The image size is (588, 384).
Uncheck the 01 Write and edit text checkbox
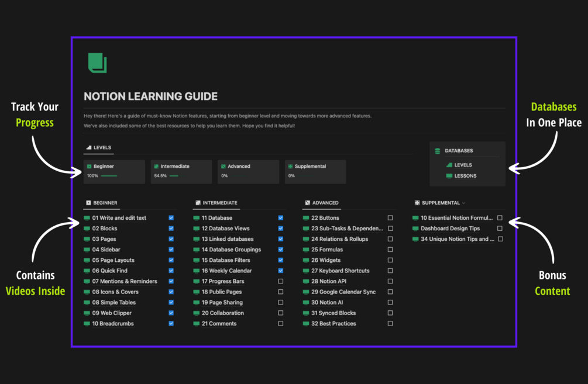[x=171, y=217]
